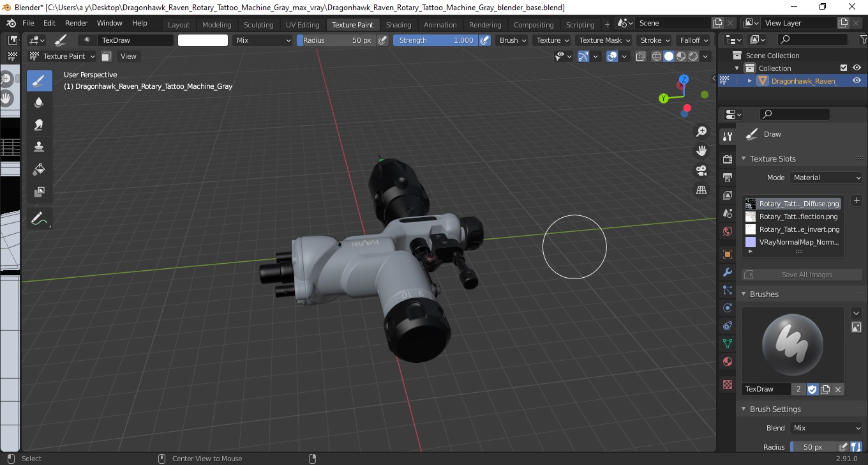The width and height of the screenshot is (868, 465).
Task: Select the Soften tool
Action: tap(40, 102)
